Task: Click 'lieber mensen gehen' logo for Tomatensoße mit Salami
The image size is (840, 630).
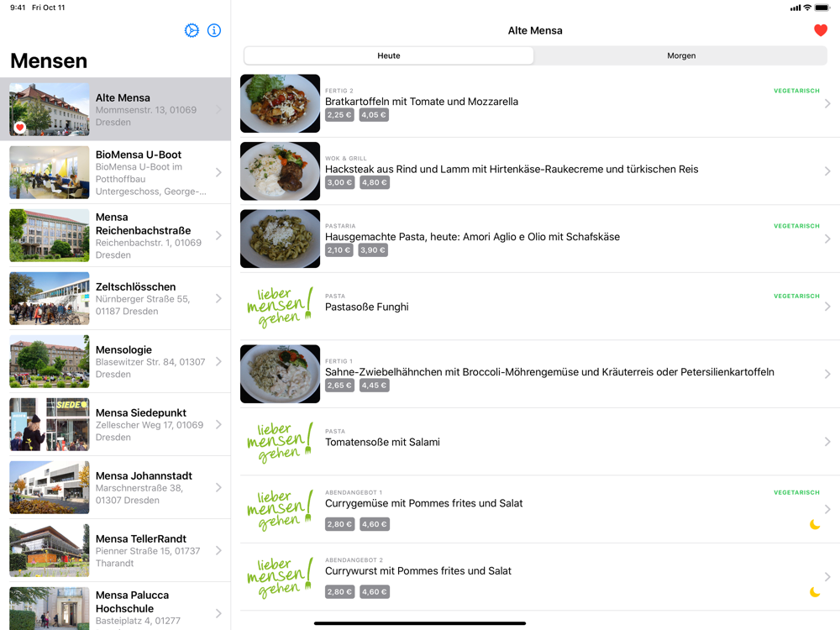Action: [280, 442]
